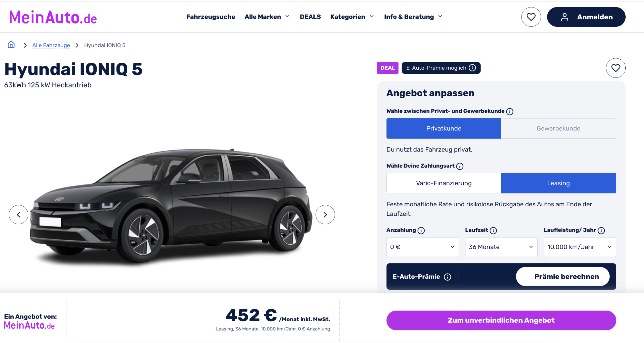Open the Anzahlung 0 € dropdown
644x343 pixels.
point(422,247)
